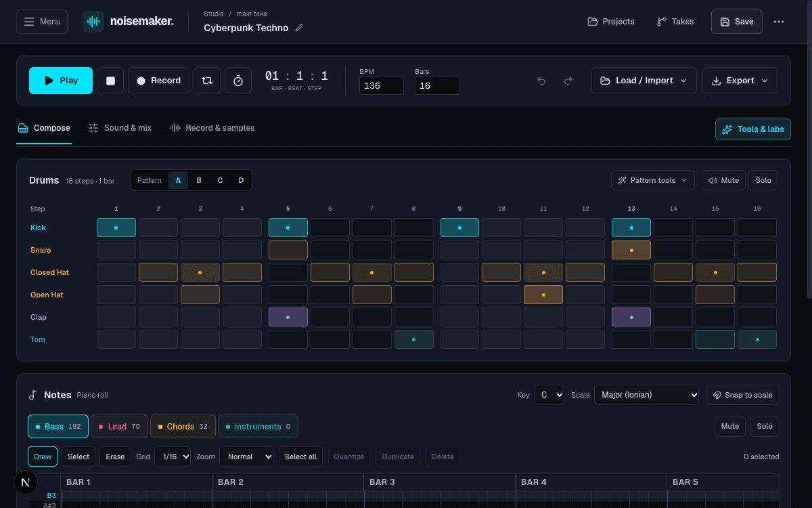The width and height of the screenshot is (812, 508).
Task: Click the pencil icon to rename Cyberpunk Techno
Action: [x=299, y=28]
